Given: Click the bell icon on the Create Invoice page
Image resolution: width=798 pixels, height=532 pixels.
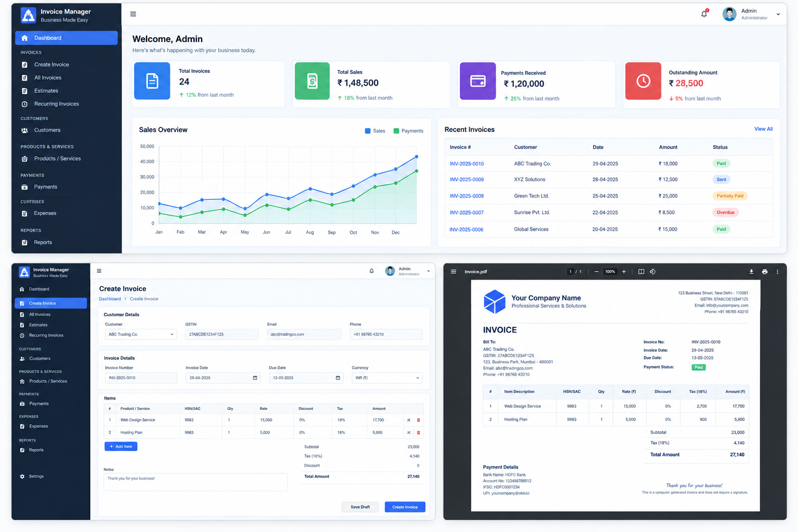Looking at the screenshot, I should [x=371, y=271].
